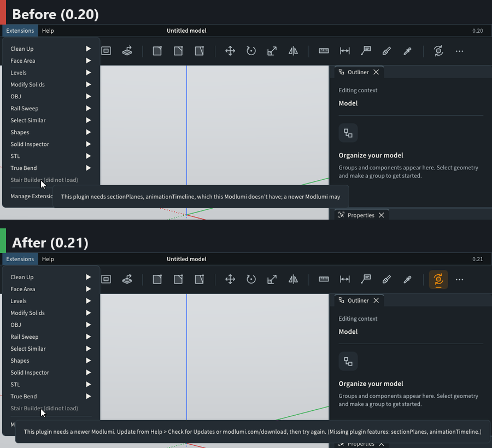Viewport: 492px width, 448px height.
Task: Expand the Shapes submenu arrow in the After menu
Action: pos(89,361)
